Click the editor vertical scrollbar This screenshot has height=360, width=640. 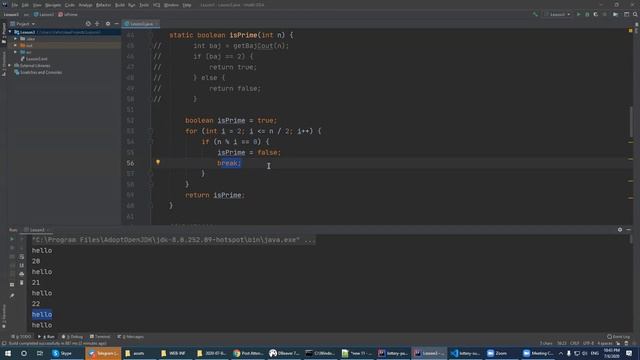pyautogui.click(x=631, y=122)
